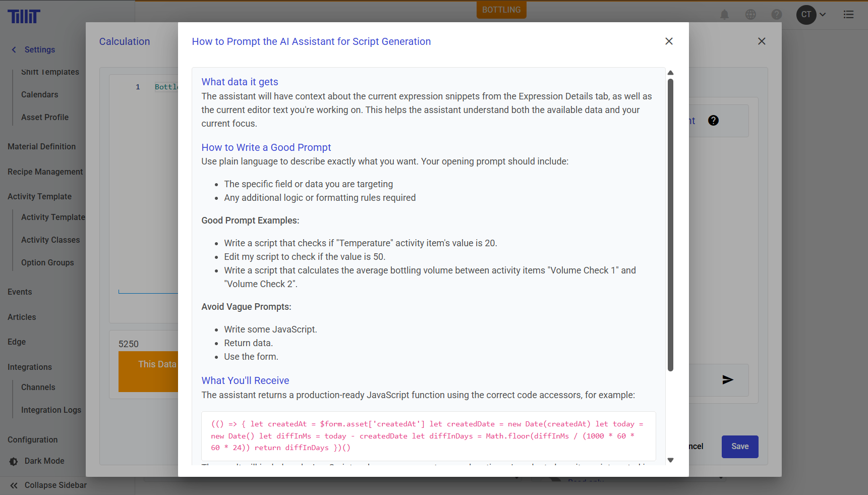Viewport: 868px width, 495px height.
Task: Click the send arrow icon
Action: [x=727, y=380]
